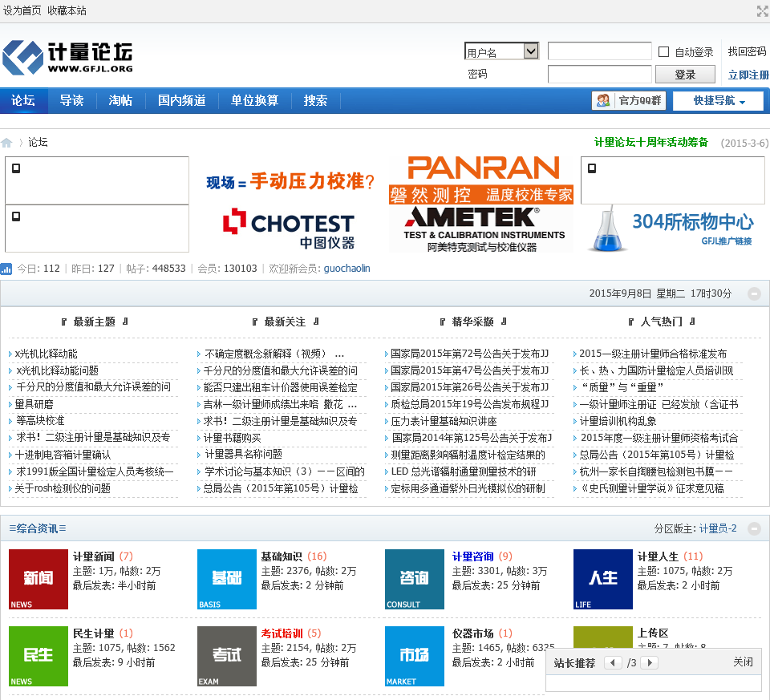Open the CHOTEST 中图仪器 ad banner
The height and width of the screenshot is (700, 770).
tap(290, 229)
